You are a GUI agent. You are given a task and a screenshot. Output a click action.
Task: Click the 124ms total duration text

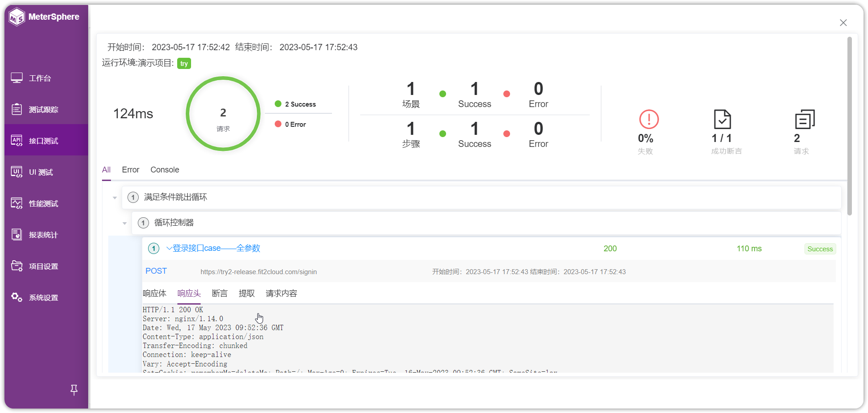133,114
